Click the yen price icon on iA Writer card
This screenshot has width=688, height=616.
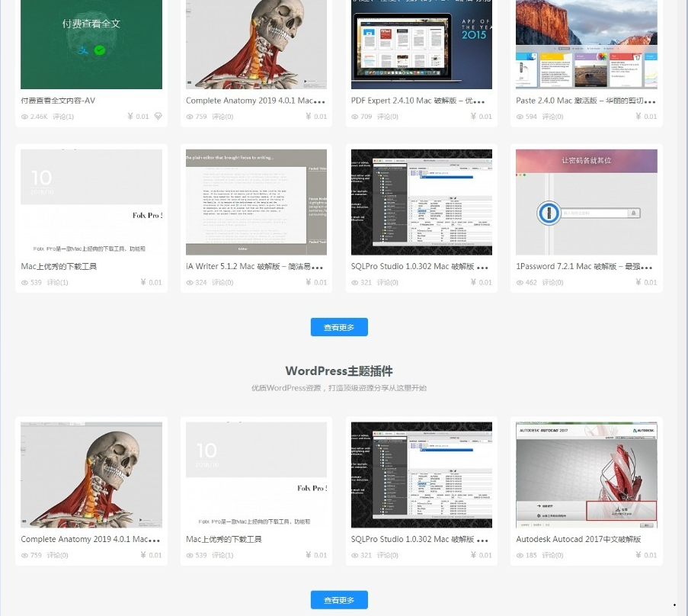(309, 282)
